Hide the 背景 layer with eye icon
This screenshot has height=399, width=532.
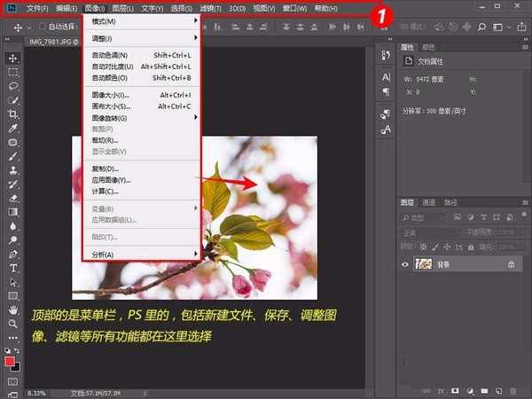click(405, 264)
